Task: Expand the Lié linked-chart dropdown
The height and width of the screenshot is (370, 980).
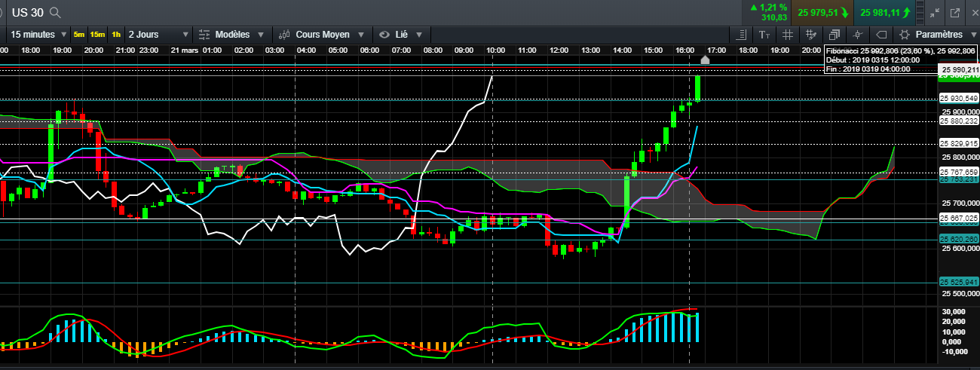Action: click(402, 35)
